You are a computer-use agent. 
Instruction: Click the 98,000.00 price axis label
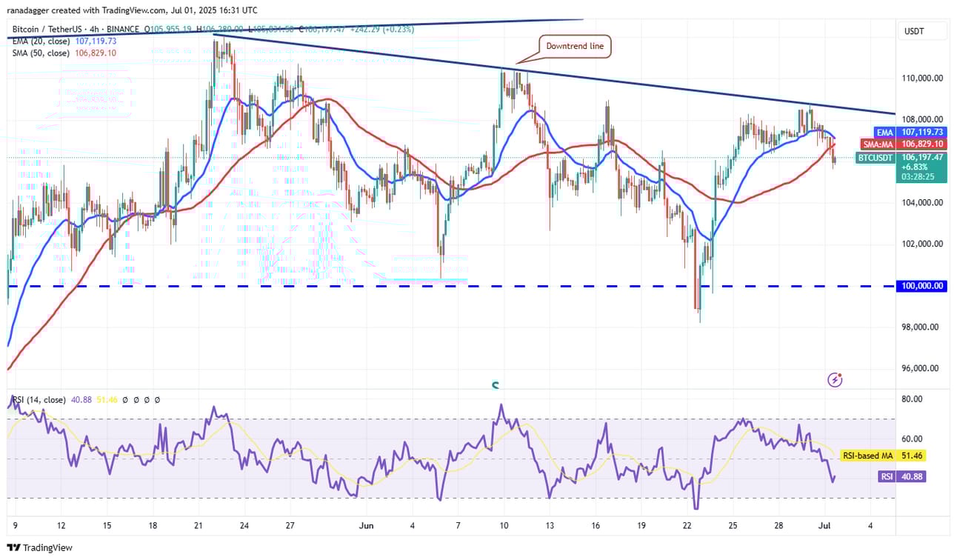tap(921, 327)
